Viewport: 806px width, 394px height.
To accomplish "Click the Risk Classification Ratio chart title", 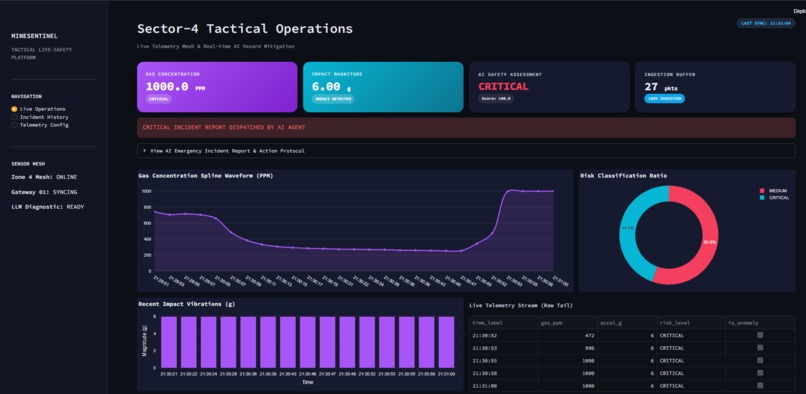I will (x=624, y=176).
